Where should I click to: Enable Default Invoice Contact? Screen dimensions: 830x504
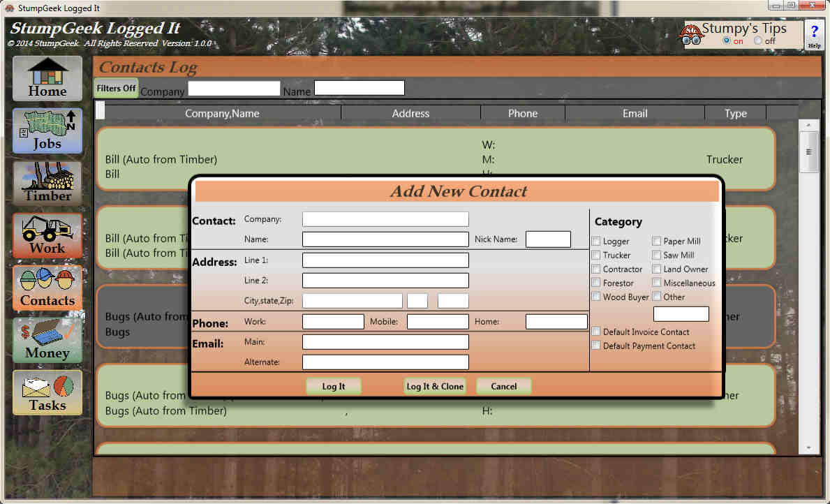coord(596,332)
